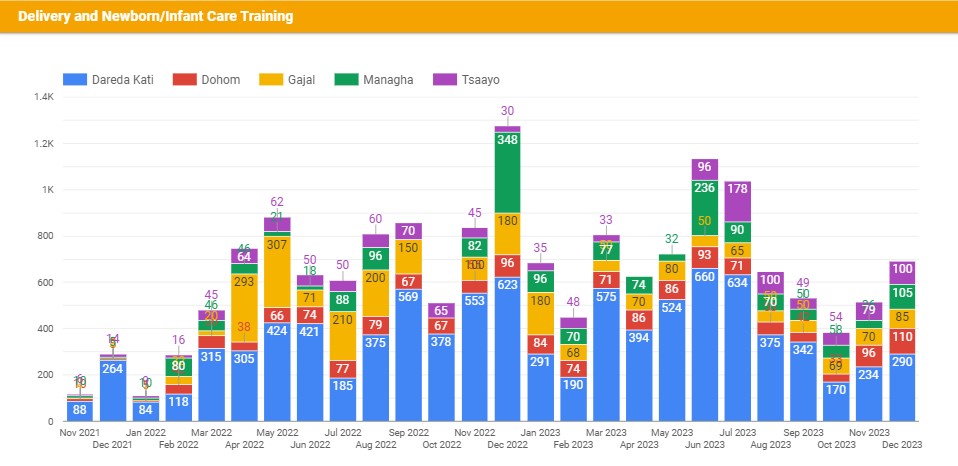The width and height of the screenshot is (958, 466).
Task: Click the Gajal yellow legend swatch
Action: tap(271, 79)
